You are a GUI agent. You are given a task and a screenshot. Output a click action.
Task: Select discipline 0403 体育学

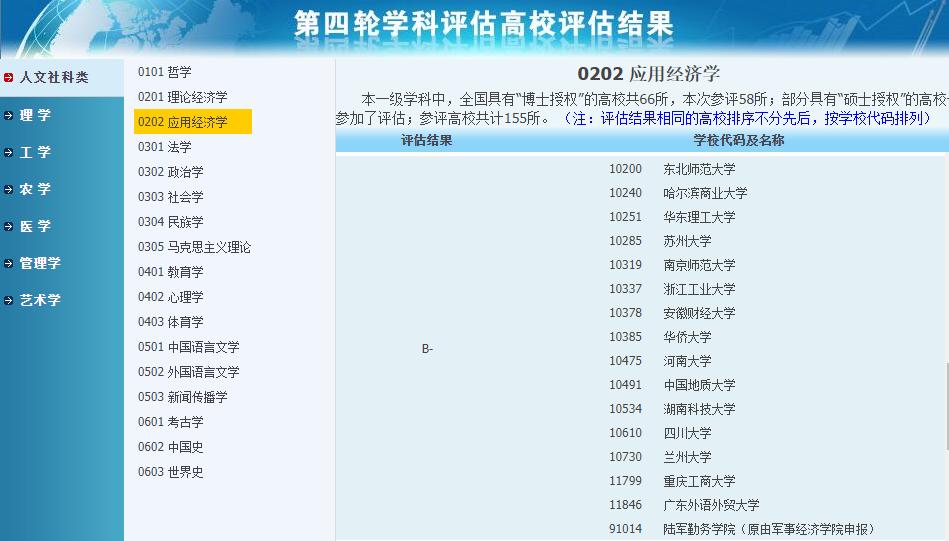click(x=171, y=322)
